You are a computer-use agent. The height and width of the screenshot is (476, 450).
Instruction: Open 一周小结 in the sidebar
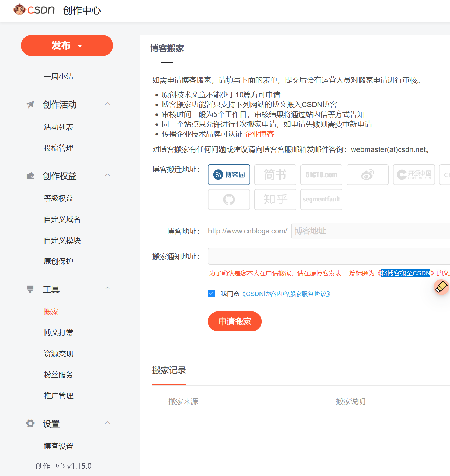click(58, 76)
